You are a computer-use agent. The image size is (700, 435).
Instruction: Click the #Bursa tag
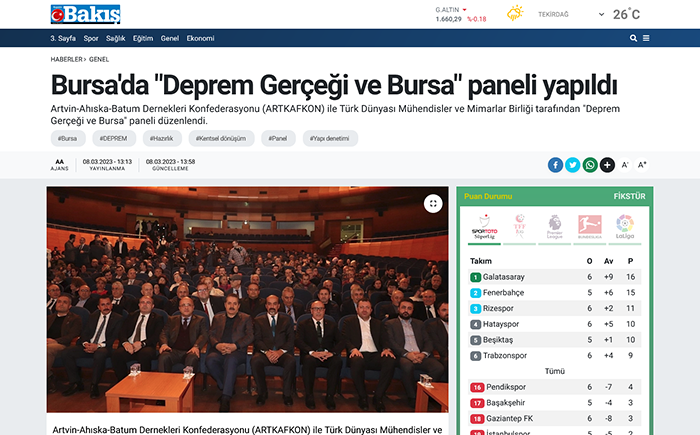[67, 138]
